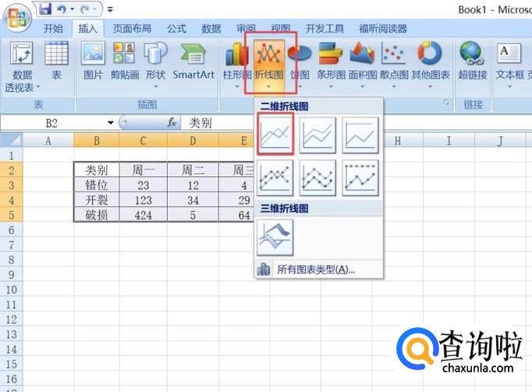Switch to the Page Layout tab
The height and width of the screenshot is (392, 532).
(133, 29)
